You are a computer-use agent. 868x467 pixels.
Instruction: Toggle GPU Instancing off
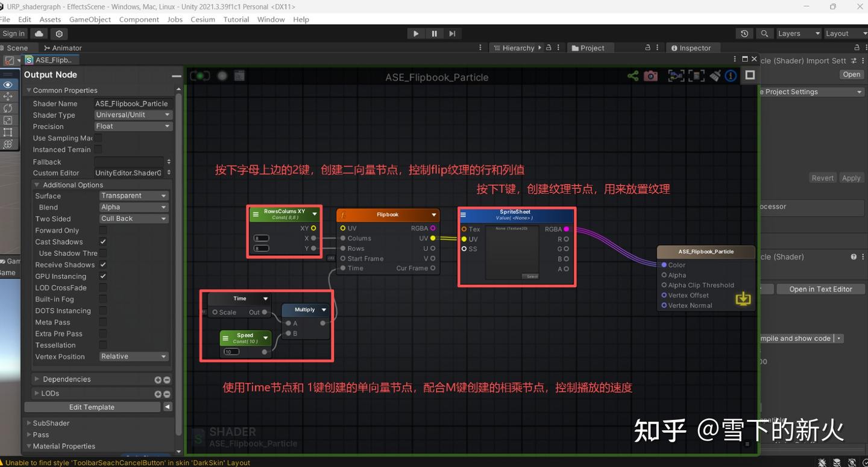point(102,276)
